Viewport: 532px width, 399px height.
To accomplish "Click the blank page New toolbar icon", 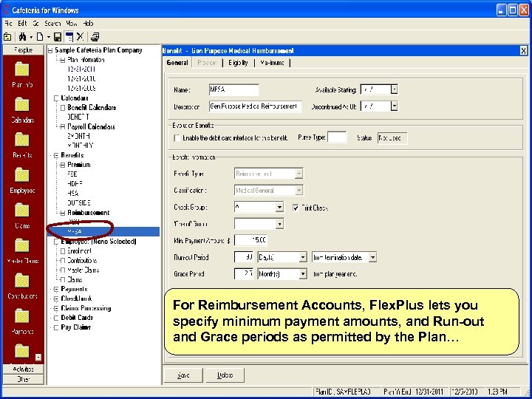I will (40, 37).
